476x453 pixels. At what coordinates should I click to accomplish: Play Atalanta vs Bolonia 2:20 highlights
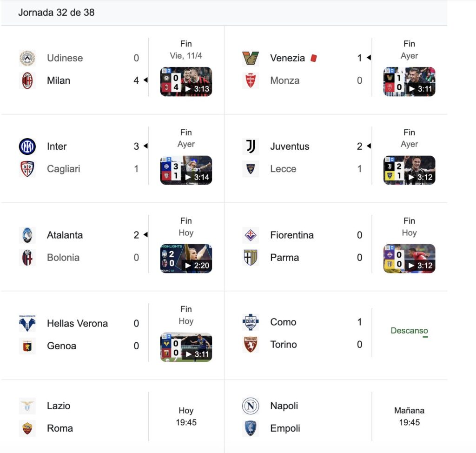click(186, 259)
